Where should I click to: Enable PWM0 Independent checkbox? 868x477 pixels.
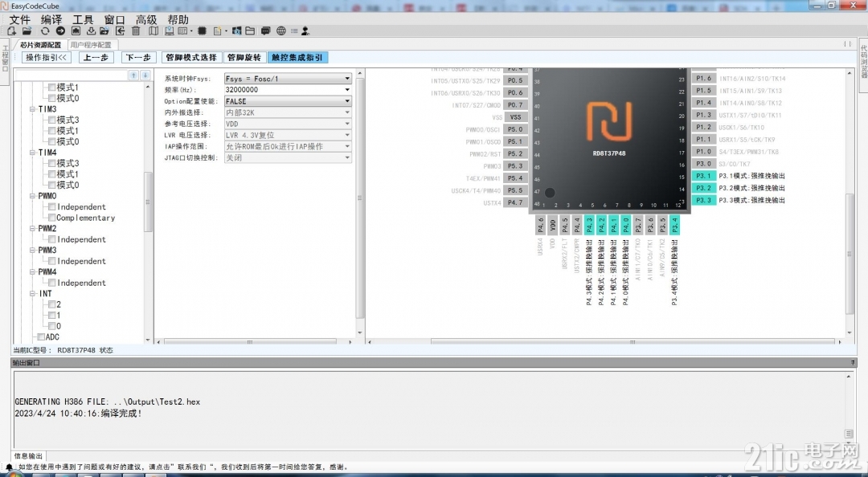point(52,206)
